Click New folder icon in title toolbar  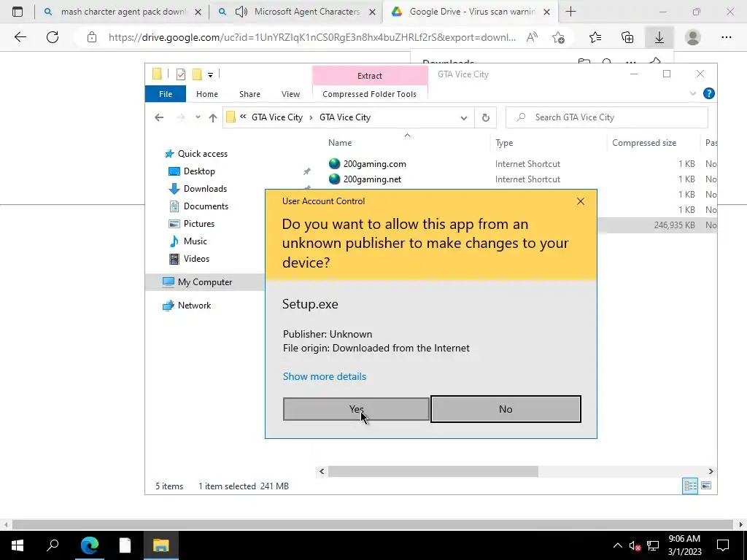click(x=197, y=74)
